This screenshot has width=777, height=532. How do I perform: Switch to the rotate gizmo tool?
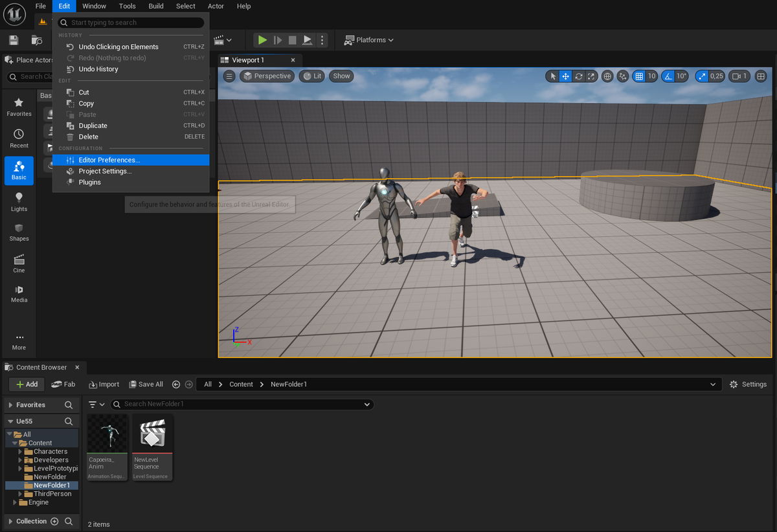pos(578,76)
